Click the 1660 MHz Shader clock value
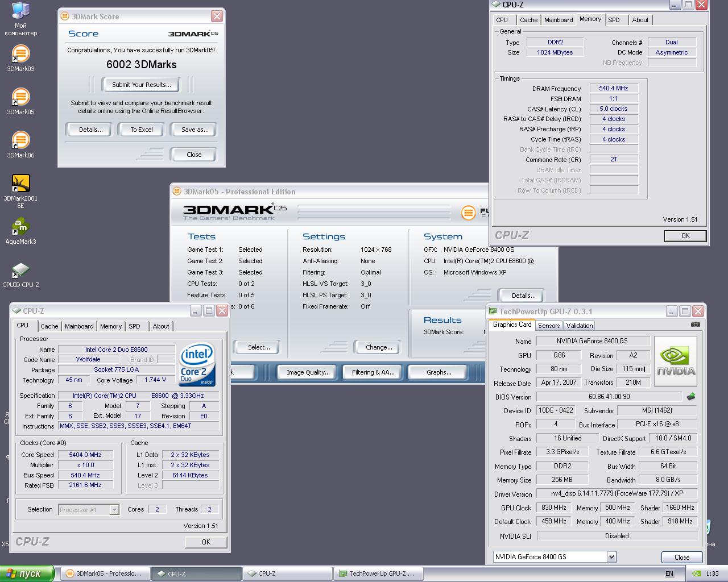Image resolution: width=728 pixels, height=582 pixels. (680, 508)
